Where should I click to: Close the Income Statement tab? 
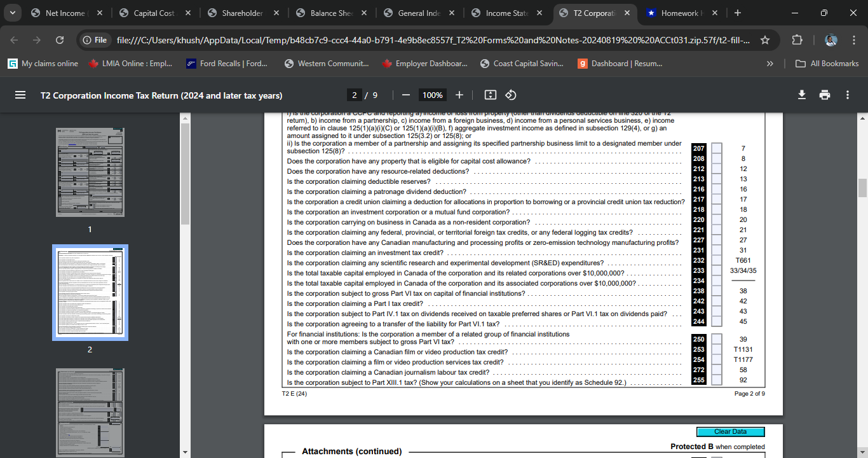click(x=539, y=13)
